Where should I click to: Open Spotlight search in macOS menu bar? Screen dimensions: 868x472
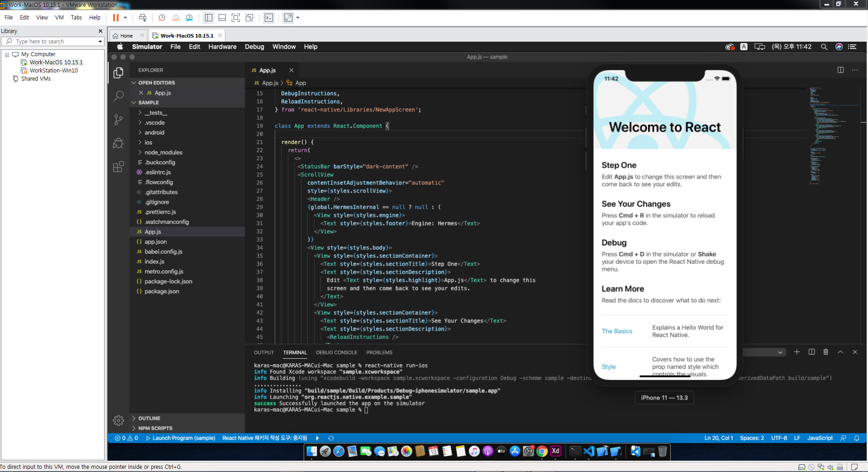pyautogui.click(x=824, y=47)
